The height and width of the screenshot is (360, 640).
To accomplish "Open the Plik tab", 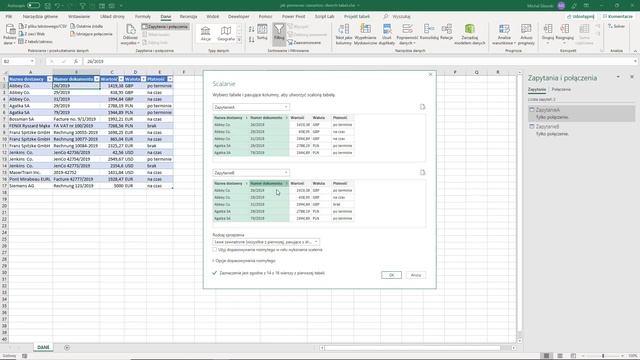I will [9, 16].
